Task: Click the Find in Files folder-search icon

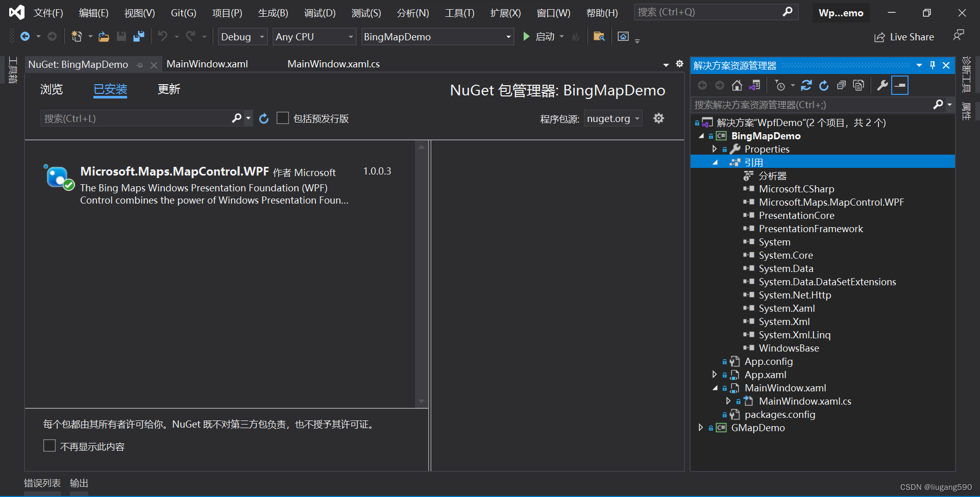Action: coord(599,36)
